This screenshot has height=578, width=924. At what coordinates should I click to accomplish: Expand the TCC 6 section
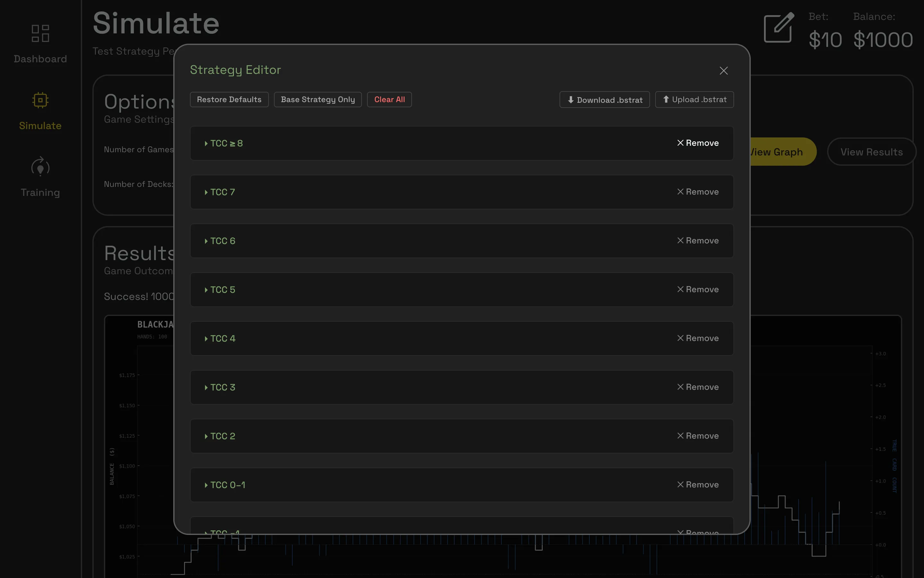[220, 241]
